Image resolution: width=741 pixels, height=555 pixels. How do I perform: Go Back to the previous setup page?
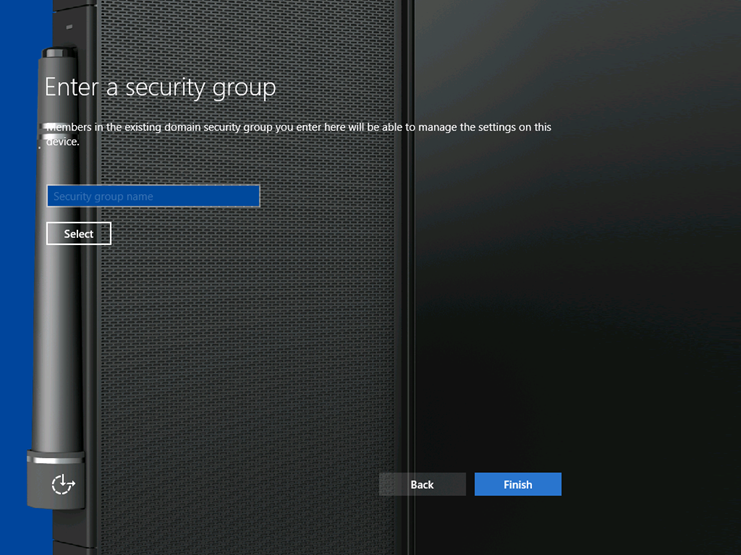click(422, 484)
